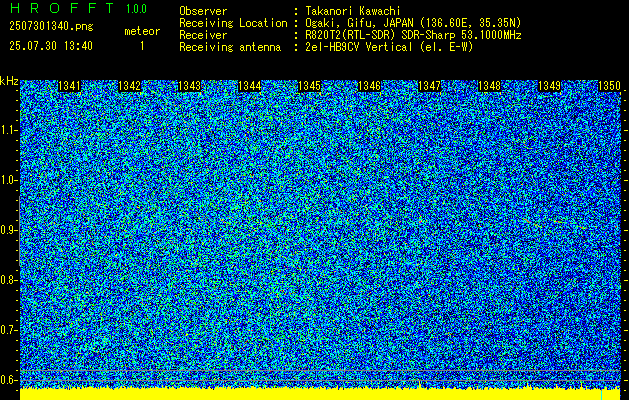Click the 1341 time marker

pyautogui.click(x=69, y=86)
